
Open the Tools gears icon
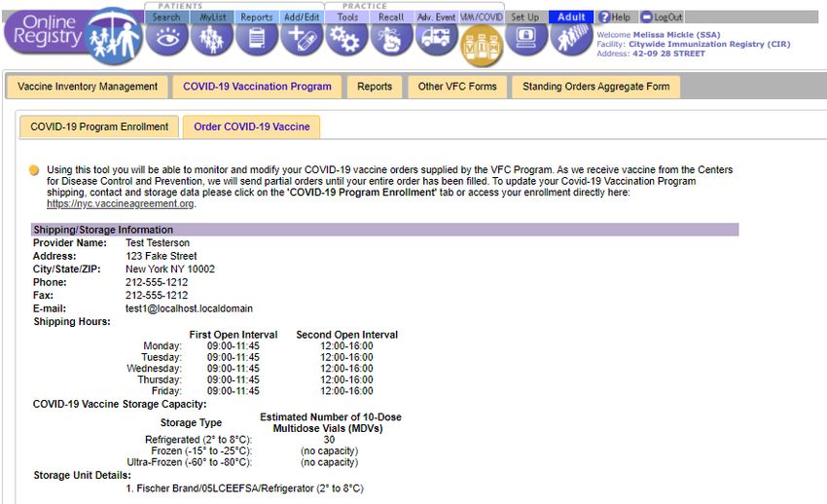click(346, 38)
